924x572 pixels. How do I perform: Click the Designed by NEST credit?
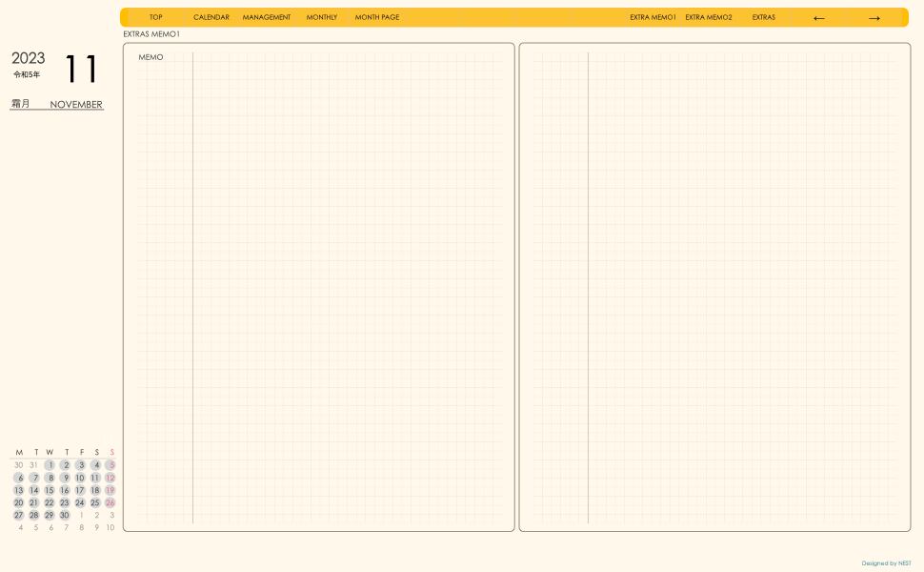click(886, 563)
